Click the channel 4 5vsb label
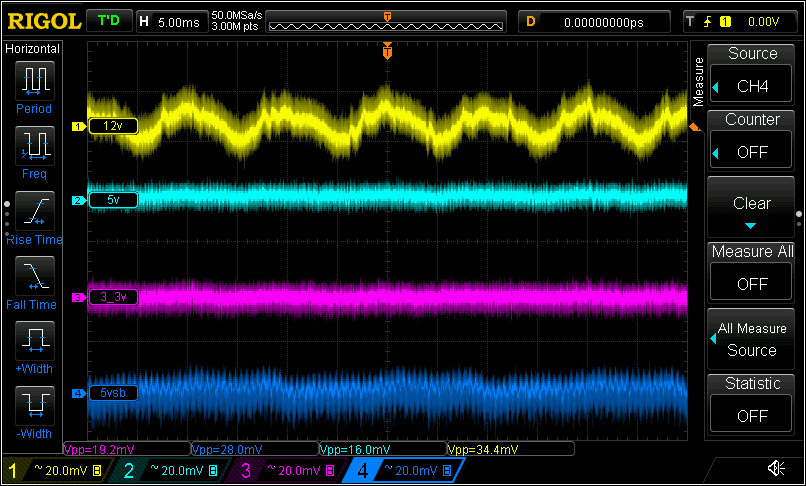This screenshot has height=486, width=806. pyautogui.click(x=113, y=393)
